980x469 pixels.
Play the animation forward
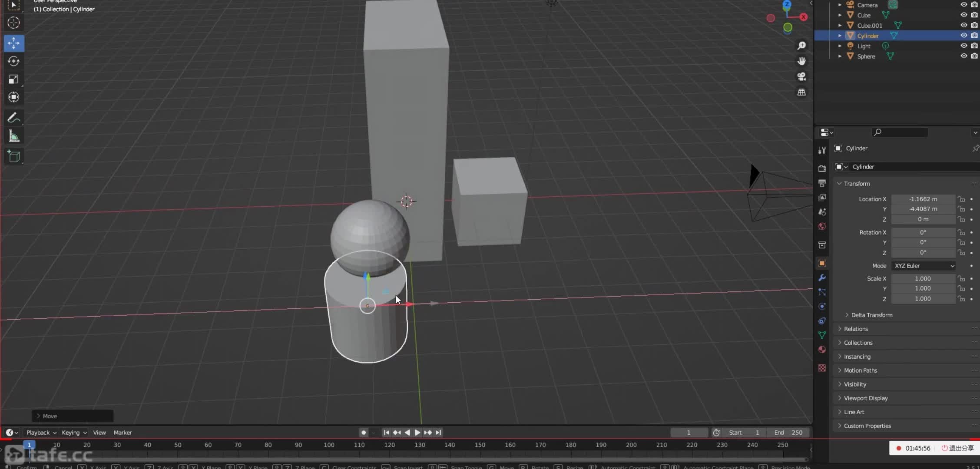(x=417, y=433)
